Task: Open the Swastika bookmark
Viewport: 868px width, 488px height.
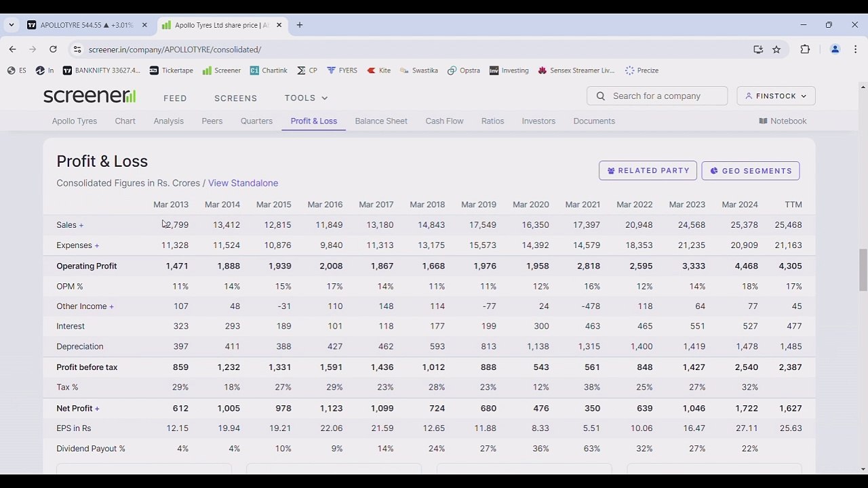Action: (x=419, y=70)
